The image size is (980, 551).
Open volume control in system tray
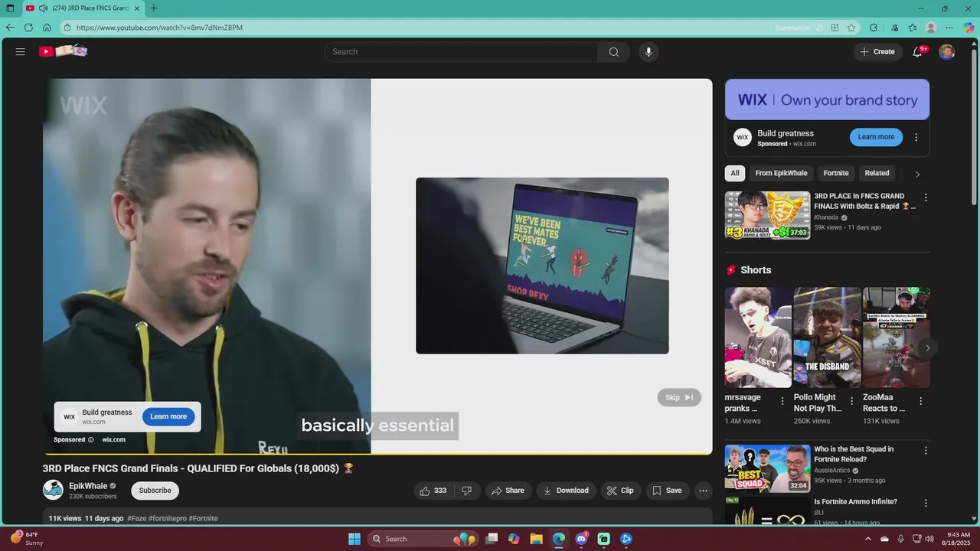[x=929, y=539]
